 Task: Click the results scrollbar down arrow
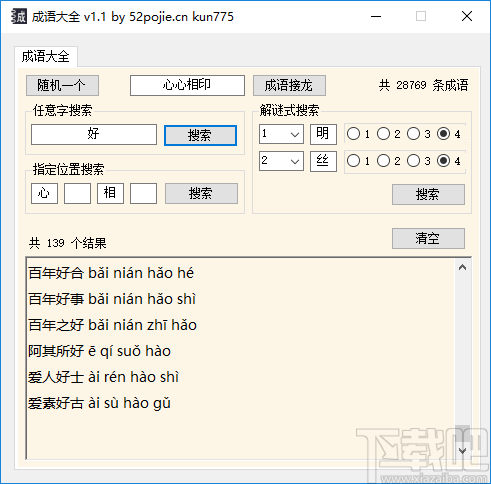coord(462,451)
